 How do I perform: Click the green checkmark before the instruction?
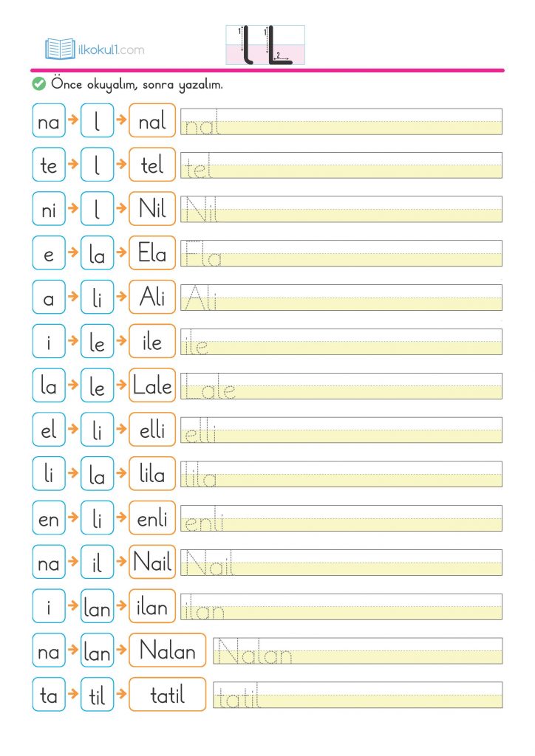click(39, 84)
